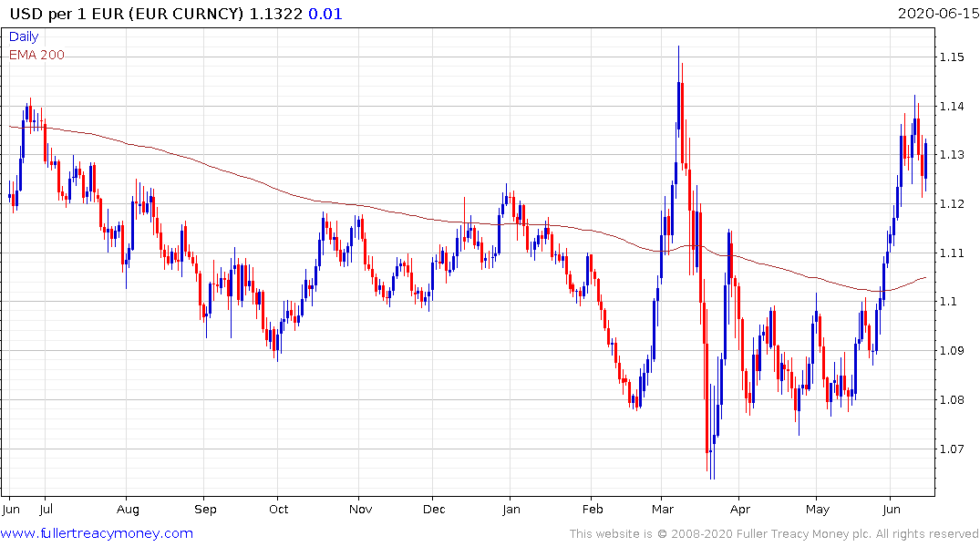Click the www.fullertreacymoney.com link
The image size is (980, 547).
97,533
